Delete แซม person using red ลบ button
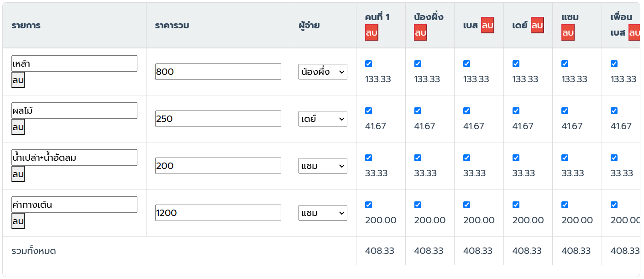This screenshot has width=644, height=279. [x=568, y=33]
